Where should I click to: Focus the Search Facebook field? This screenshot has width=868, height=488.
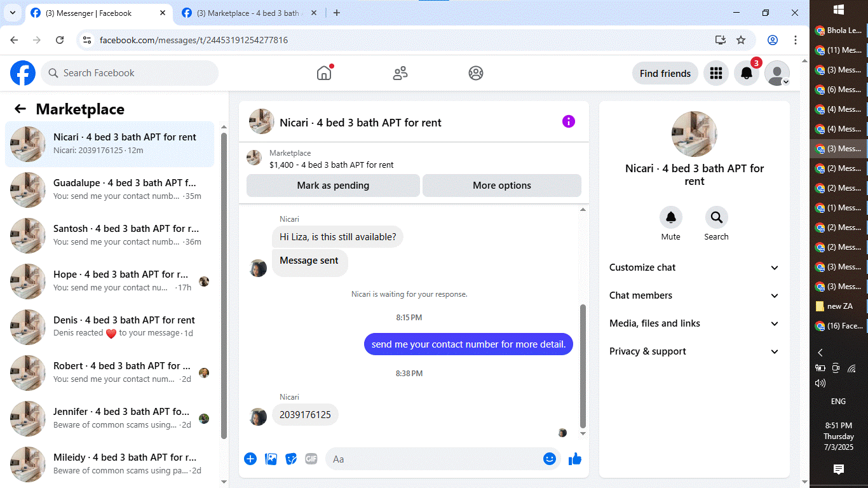point(130,73)
